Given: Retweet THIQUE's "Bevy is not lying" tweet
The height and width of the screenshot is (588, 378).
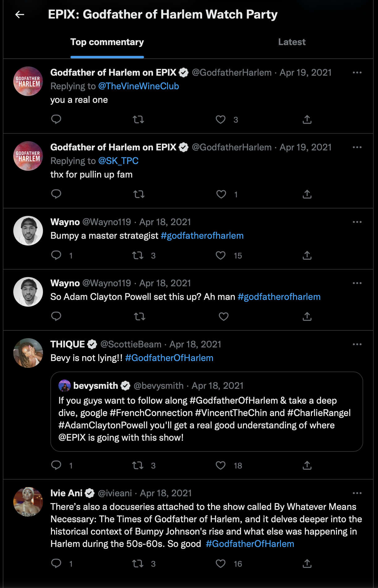Looking at the screenshot, I should coord(138,465).
